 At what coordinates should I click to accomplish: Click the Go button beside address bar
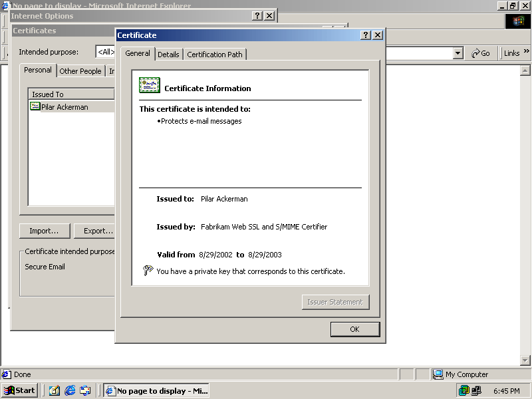(481, 53)
